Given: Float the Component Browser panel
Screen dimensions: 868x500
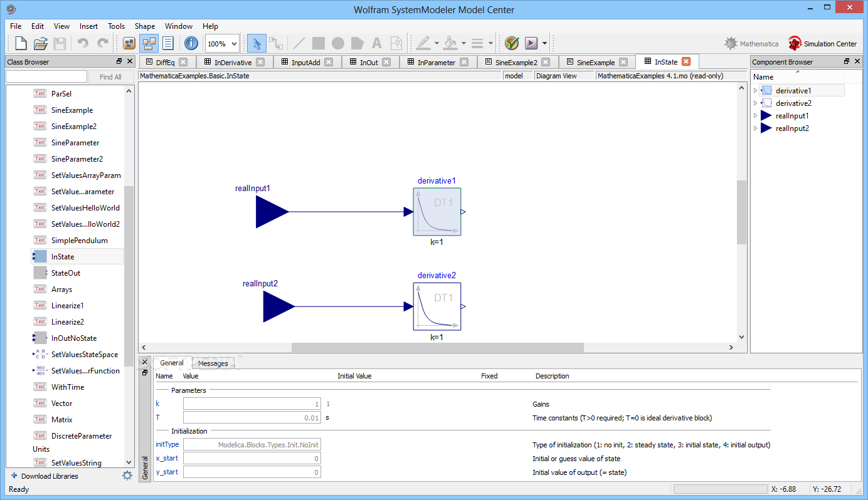Looking at the screenshot, I should click(x=847, y=61).
